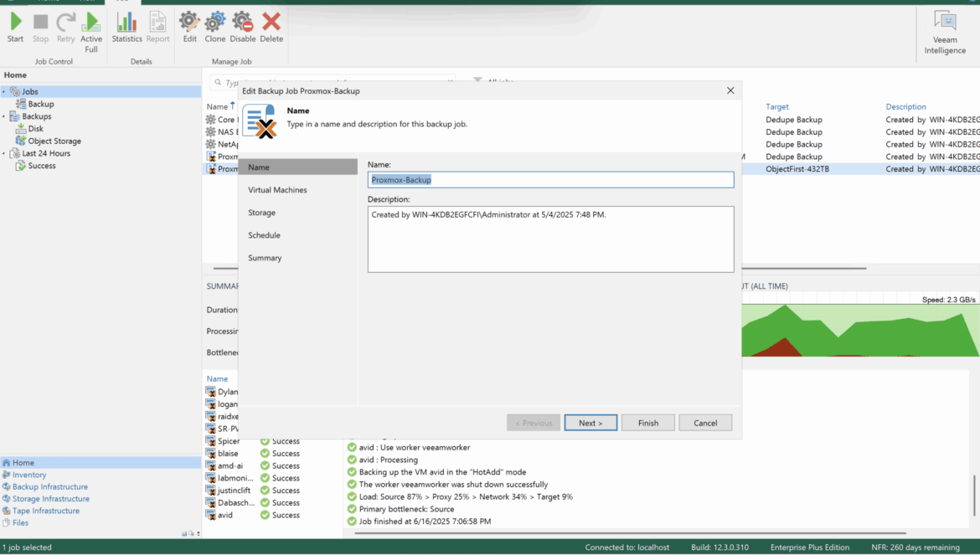Click the Next button
980x555 pixels.
[x=591, y=424]
